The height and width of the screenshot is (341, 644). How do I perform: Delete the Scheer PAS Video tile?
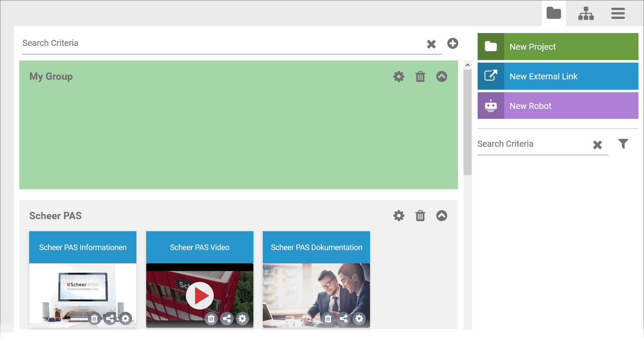[211, 319]
